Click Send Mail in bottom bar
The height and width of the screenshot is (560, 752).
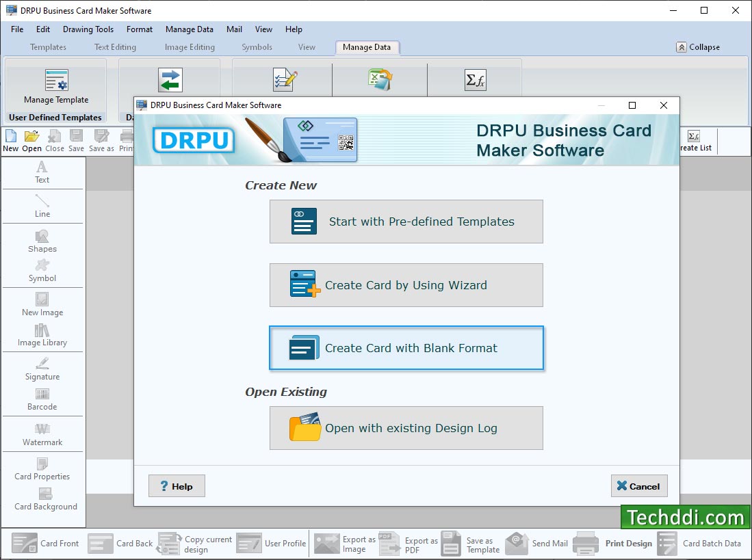pos(536,543)
